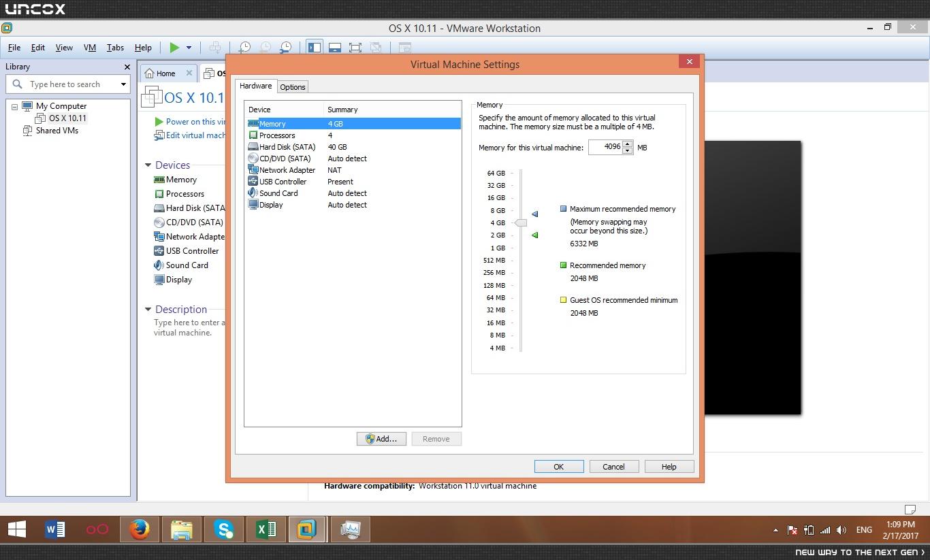
Task: Collapse the Devices section in main window
Action: click(148, 165)
